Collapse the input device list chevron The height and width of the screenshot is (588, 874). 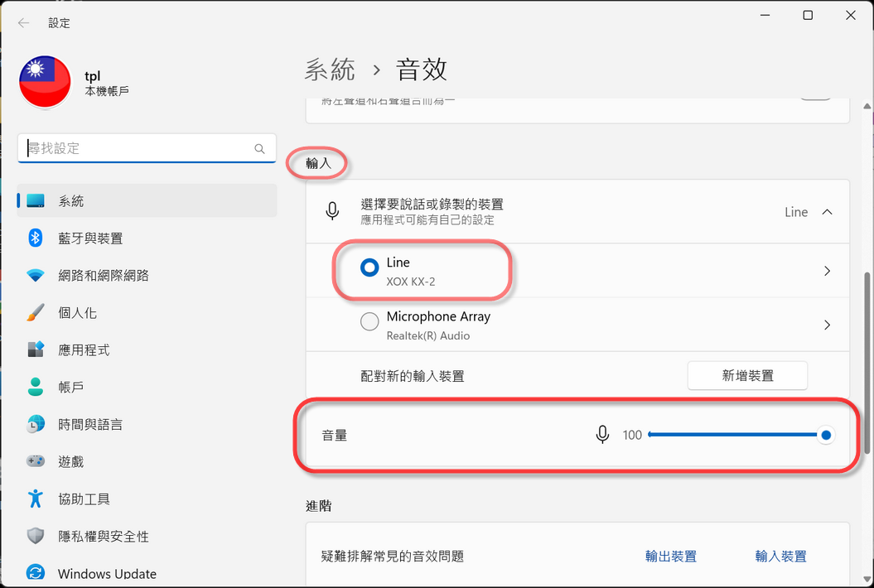coord(827,212)
